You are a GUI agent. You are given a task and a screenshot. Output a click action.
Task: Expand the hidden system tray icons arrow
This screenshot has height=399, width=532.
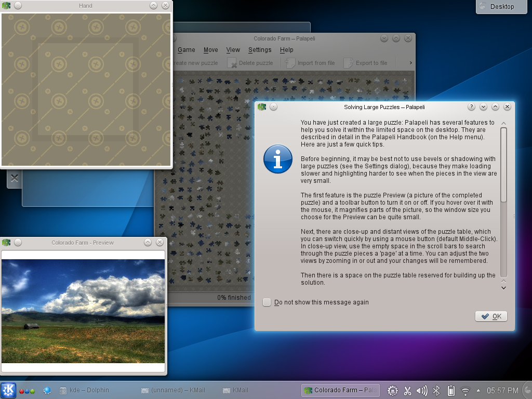tap(478, 391)
